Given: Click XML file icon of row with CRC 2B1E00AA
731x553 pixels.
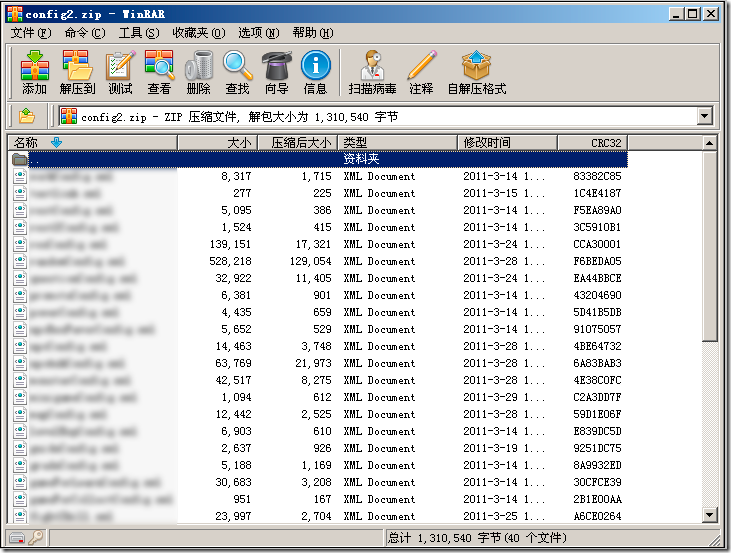Looking at the screenshot, I should (20, 499).
